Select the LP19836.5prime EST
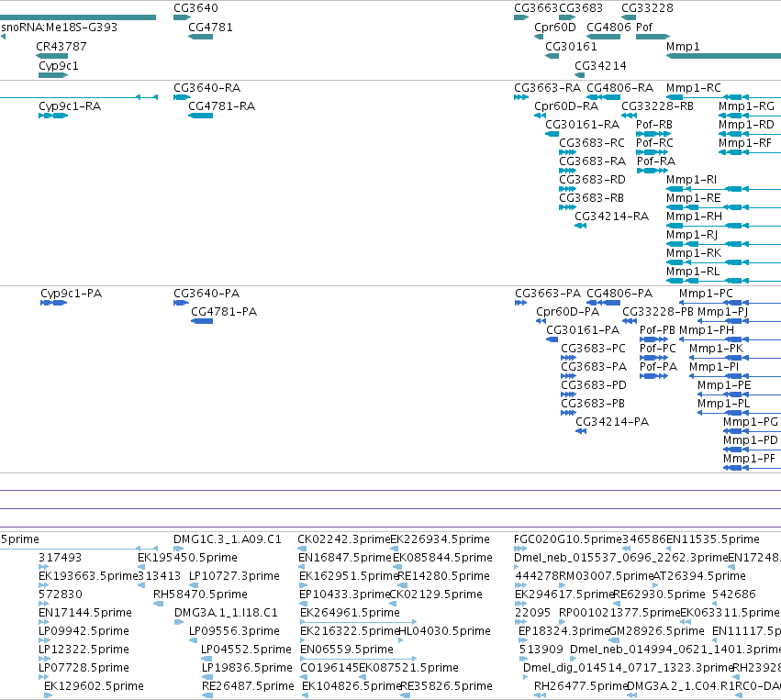Image resolution: width=781 pixels, height=700 pixels. (x=207, y=678)
